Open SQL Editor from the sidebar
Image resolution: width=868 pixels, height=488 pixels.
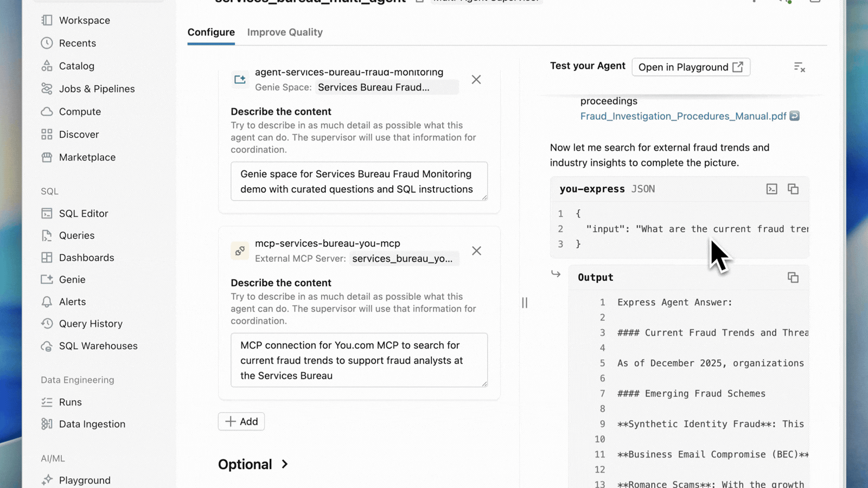pos(83,214)
